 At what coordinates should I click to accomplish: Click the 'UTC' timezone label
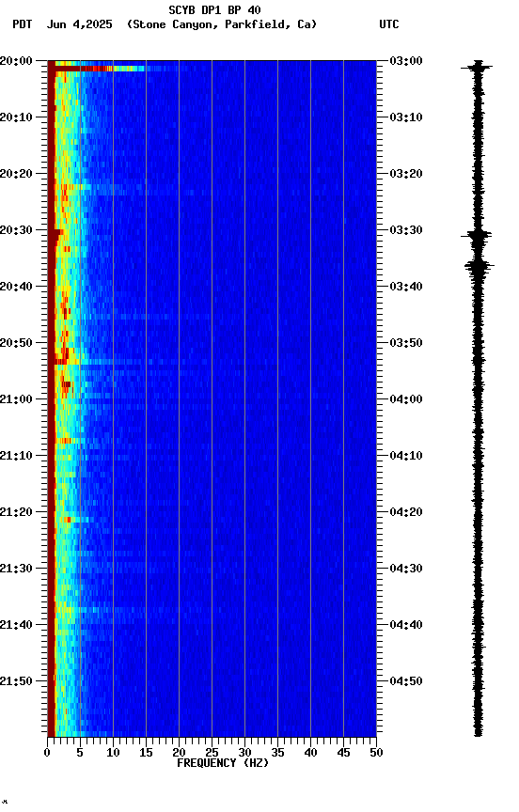[x=389, y=24]
